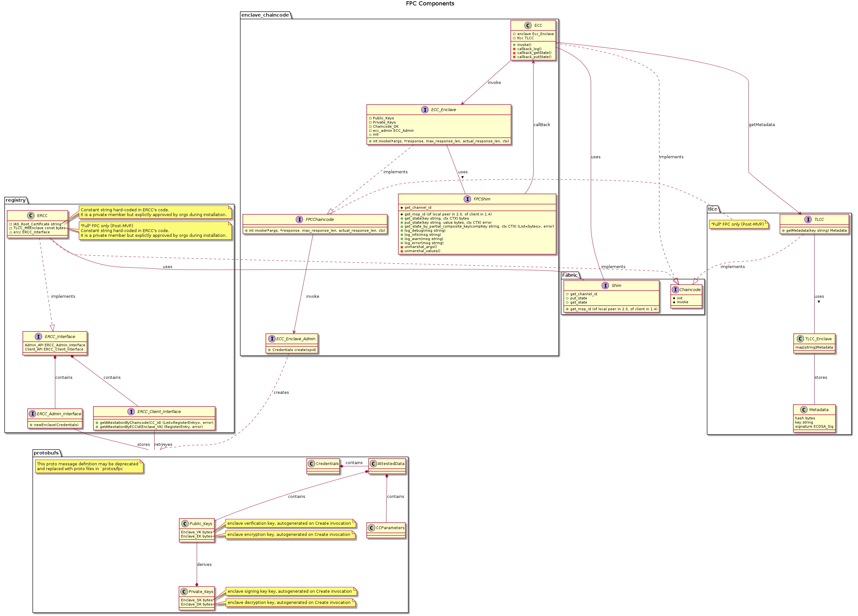Click the callBack arrow label

pyautogui.click(x=542, y=125)
